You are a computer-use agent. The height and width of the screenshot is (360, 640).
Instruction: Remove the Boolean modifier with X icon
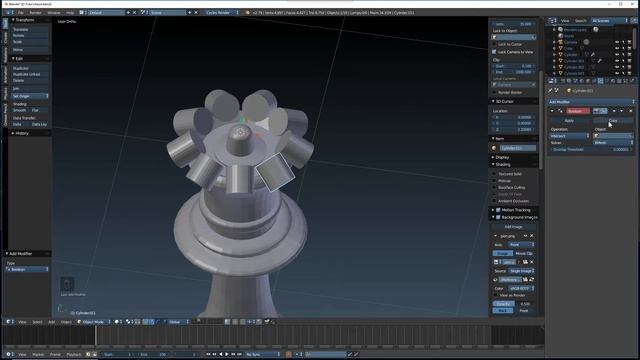(631, 111)
